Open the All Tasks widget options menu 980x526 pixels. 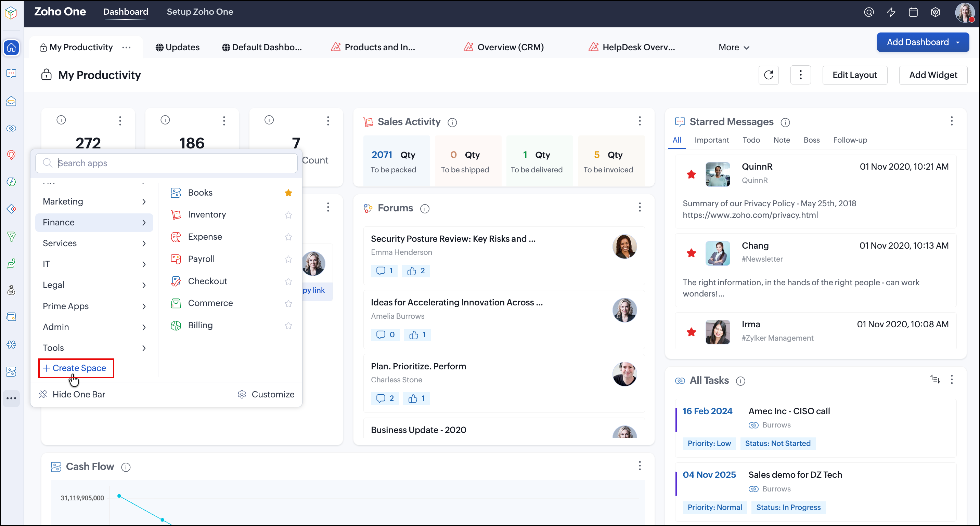pyautogui.click(x=952, y=379)
